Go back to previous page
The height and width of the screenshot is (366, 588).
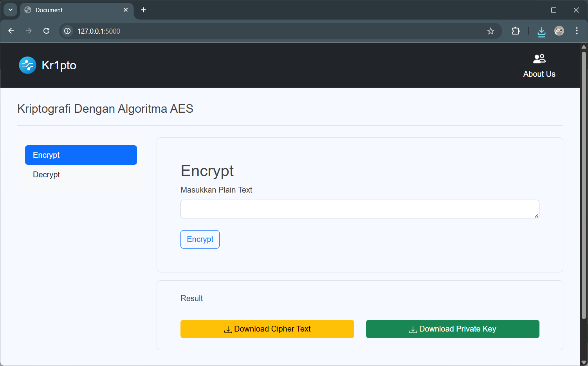tap(11, 31)
